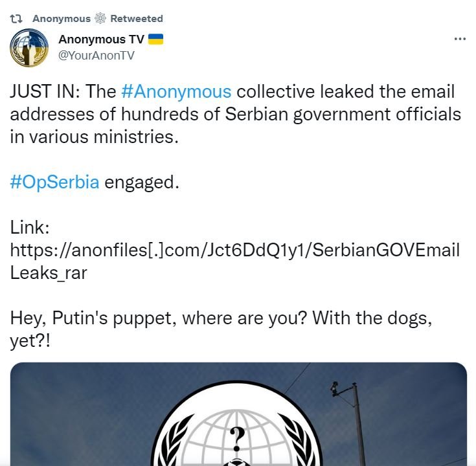Click the "JUST IN:" text
This screenshot has height=466, width=476.
[x=43, y=92]
